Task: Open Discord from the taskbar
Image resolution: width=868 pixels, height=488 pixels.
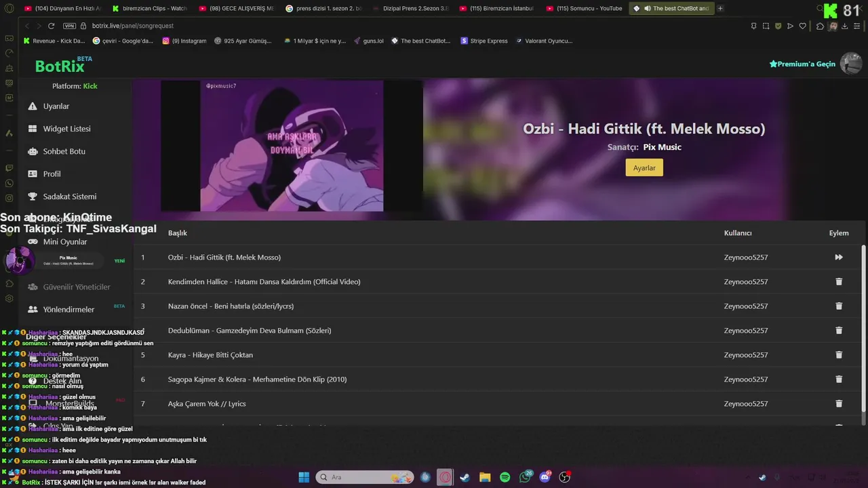Action: [545, 477]
